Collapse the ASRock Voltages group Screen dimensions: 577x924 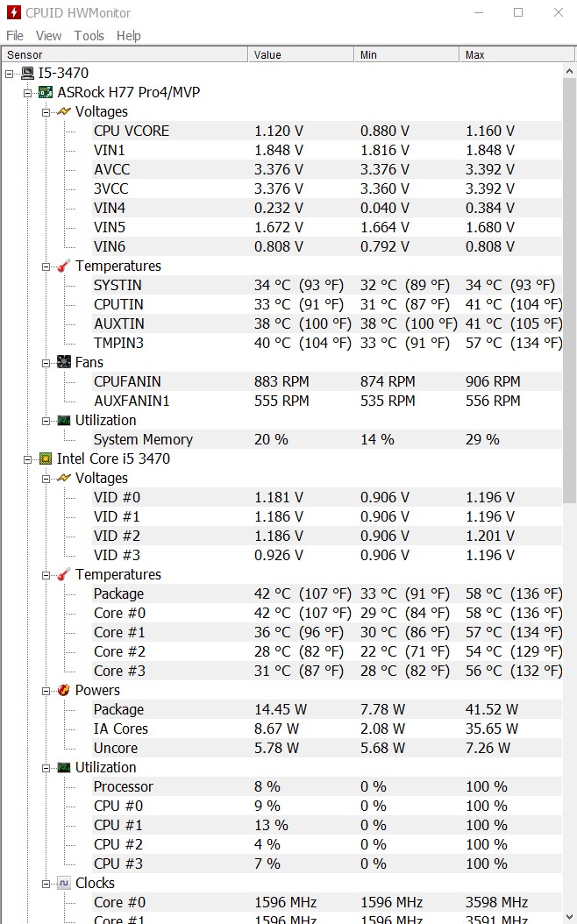pyautogui.click(x=46, y=112)
